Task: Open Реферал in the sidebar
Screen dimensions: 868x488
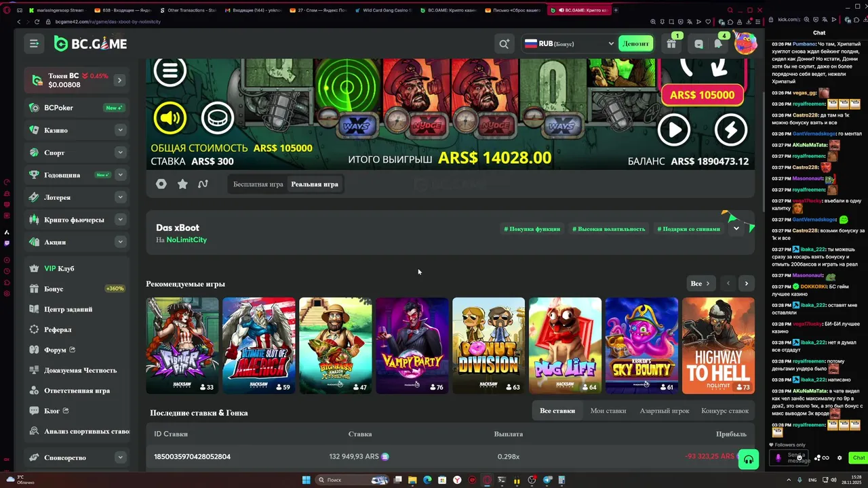Action: [76, 329]
